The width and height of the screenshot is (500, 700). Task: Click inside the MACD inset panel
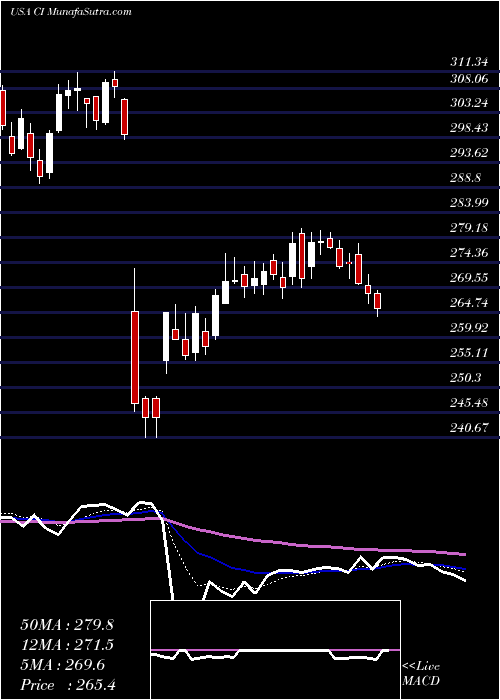coord(275,650)
